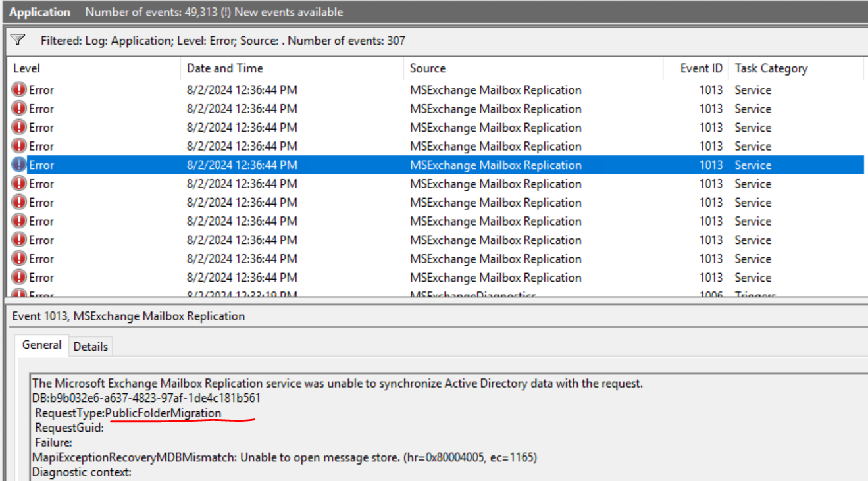Sort by the Task Category column header
This screenshot has width=868, height=481.
pyautogui.click(x=771, y=68)
